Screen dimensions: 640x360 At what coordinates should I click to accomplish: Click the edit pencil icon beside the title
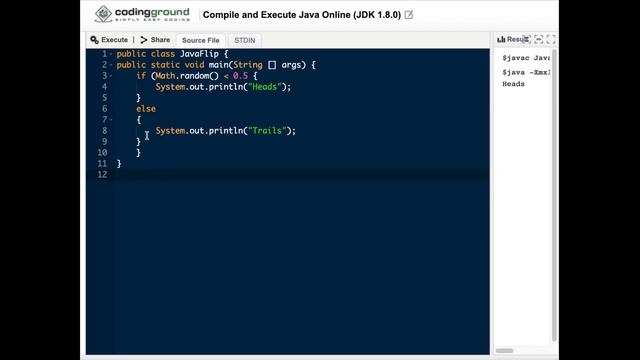[409, 15]
